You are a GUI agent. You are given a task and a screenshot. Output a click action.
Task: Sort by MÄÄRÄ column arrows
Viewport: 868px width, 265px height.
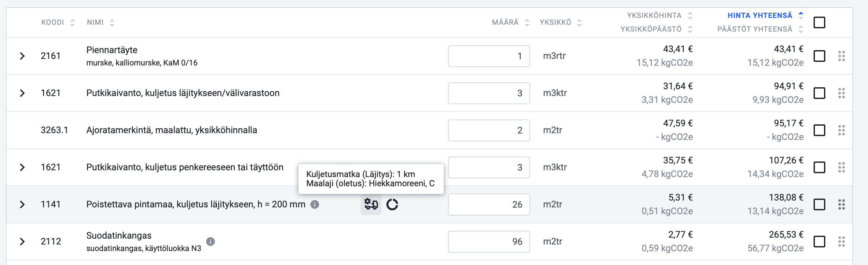tap(527, 22)
